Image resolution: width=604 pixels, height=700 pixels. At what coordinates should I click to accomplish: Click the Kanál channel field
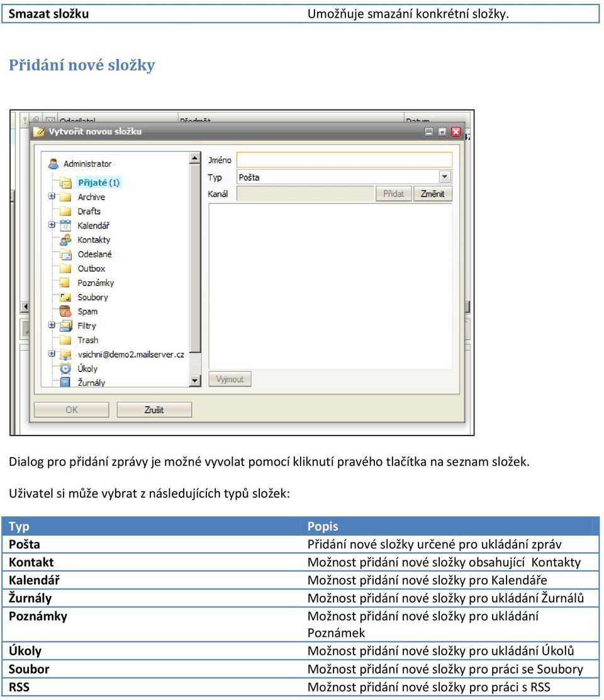tap(305, 194)
